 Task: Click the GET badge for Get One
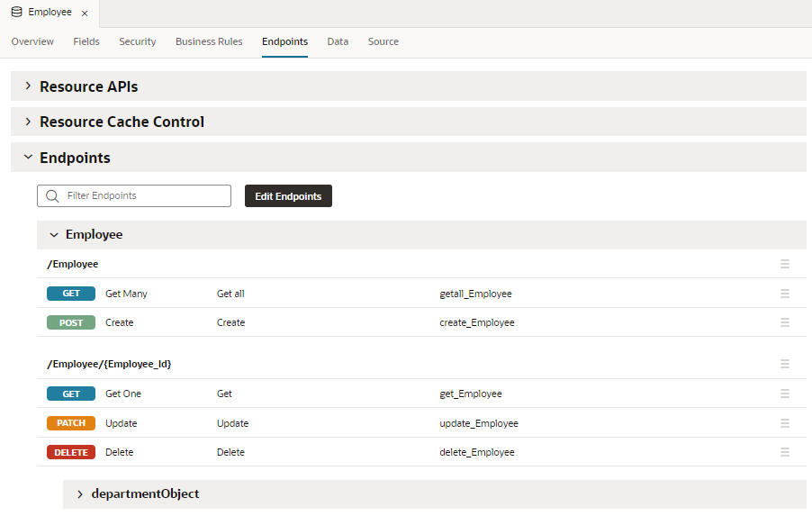[x=71, y=394]
